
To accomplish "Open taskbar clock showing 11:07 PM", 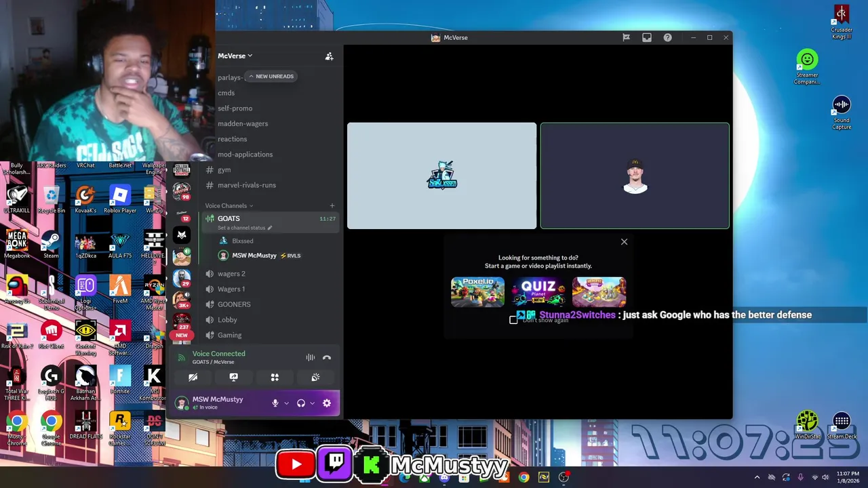I will (848, 477).
